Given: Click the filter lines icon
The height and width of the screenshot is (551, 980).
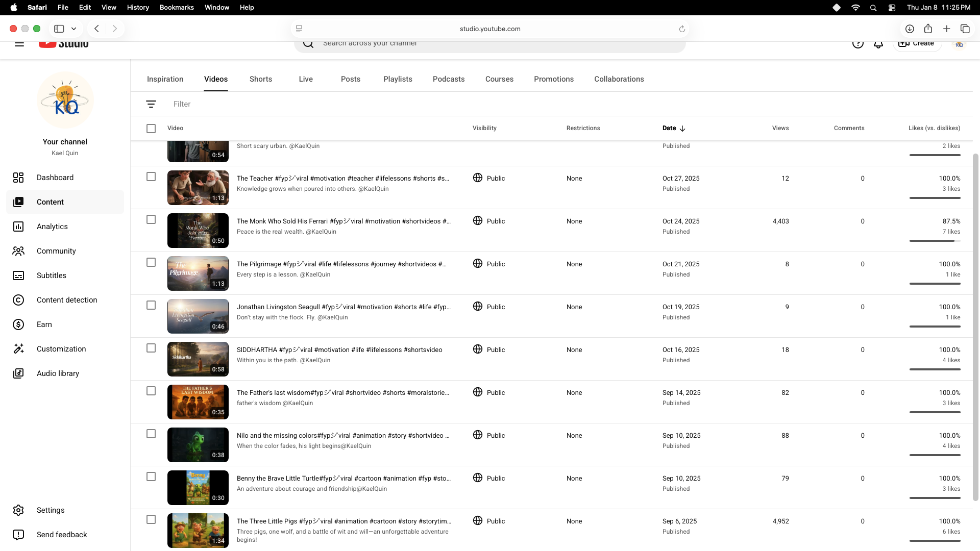Looking at the screenshot, I should (151, 104).
